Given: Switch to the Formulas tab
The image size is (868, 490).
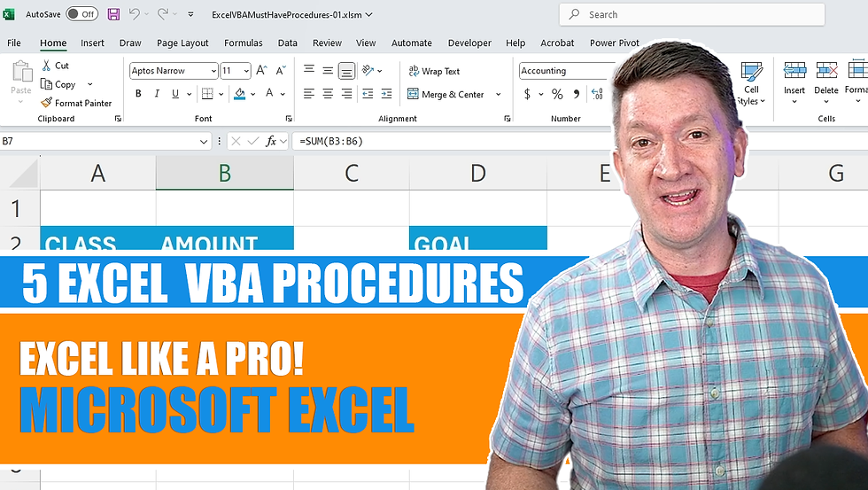Looking at the screenshot, I should tap(243, 43).
